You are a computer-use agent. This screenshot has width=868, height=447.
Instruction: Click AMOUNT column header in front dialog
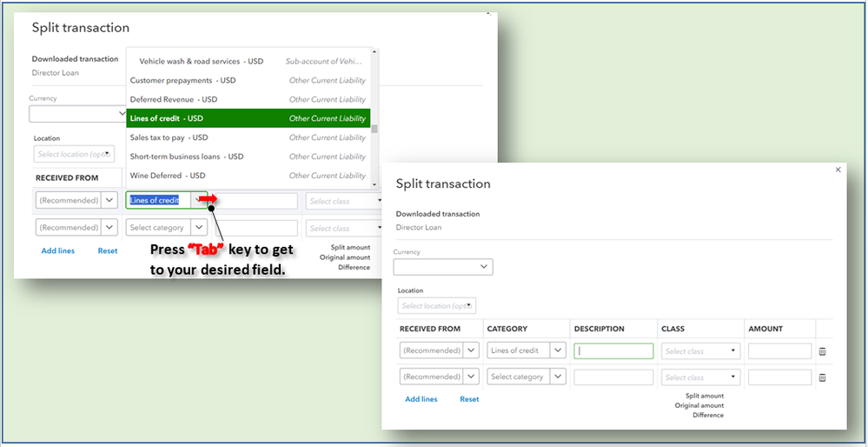765,329
